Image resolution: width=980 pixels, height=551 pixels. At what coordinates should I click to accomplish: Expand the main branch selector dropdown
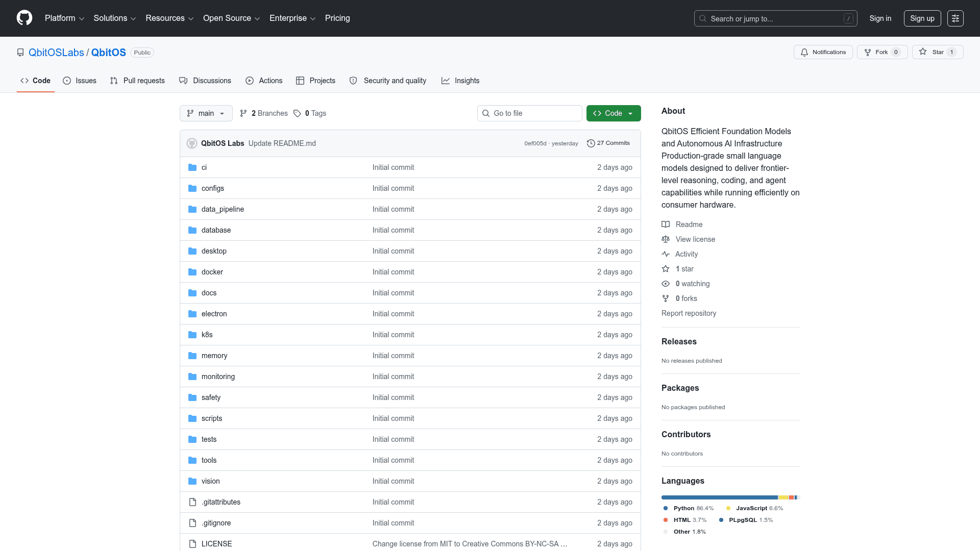tap(206, 113)
